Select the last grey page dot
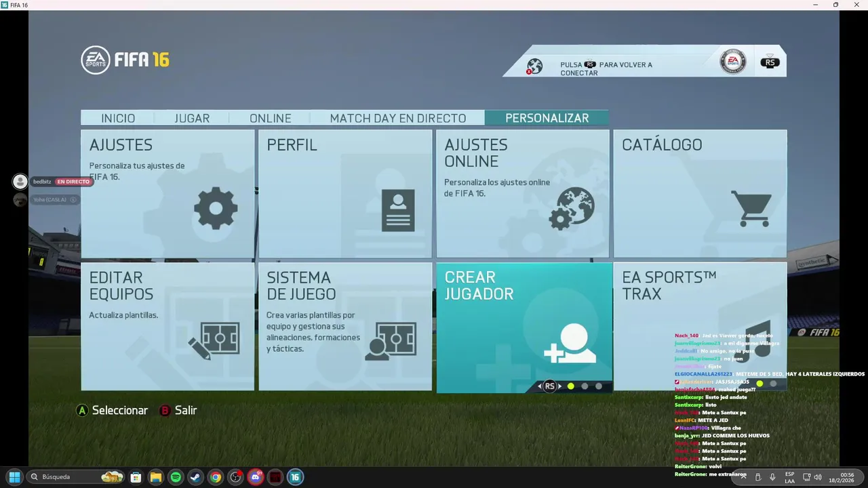The image size is (868, 488). point(599,386)
